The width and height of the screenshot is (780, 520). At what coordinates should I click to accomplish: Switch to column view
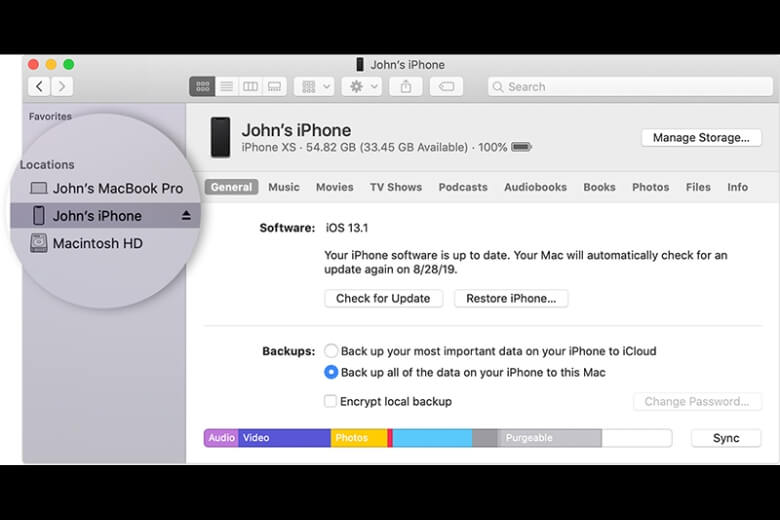pyautogui.click(x=250, y=87)
